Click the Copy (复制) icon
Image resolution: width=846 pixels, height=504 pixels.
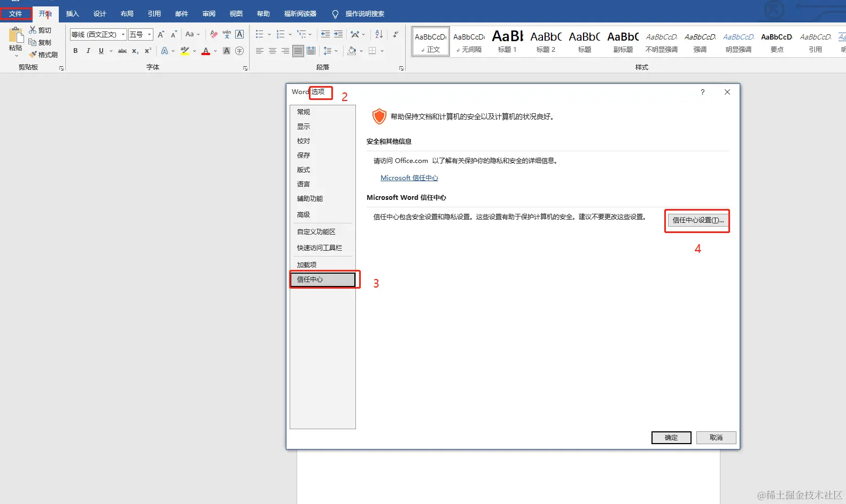[x=33, y=42]
